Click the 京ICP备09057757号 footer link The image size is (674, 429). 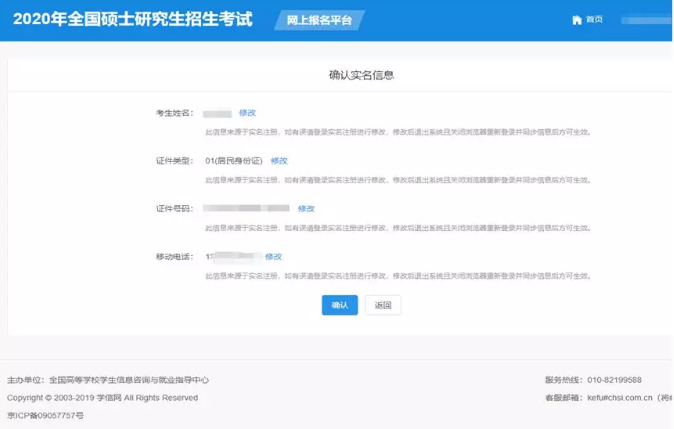click(46, 414)
